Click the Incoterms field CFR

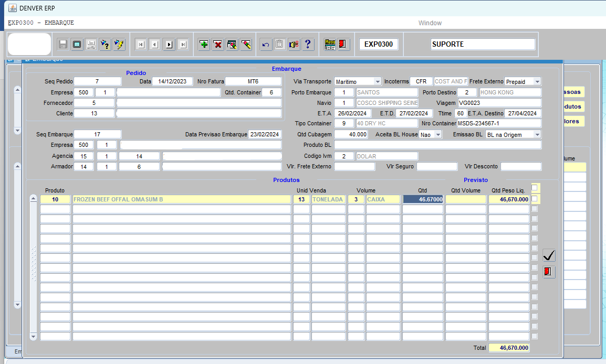point(421,81)
